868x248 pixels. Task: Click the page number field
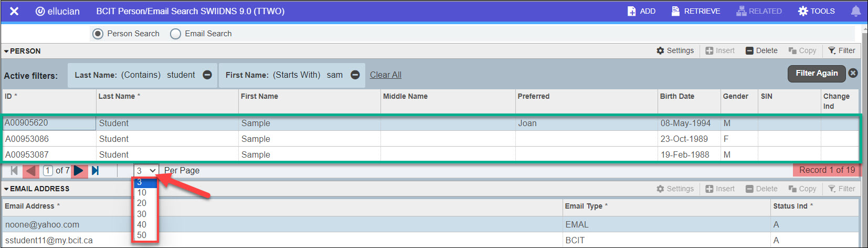[x=48, y=170]
